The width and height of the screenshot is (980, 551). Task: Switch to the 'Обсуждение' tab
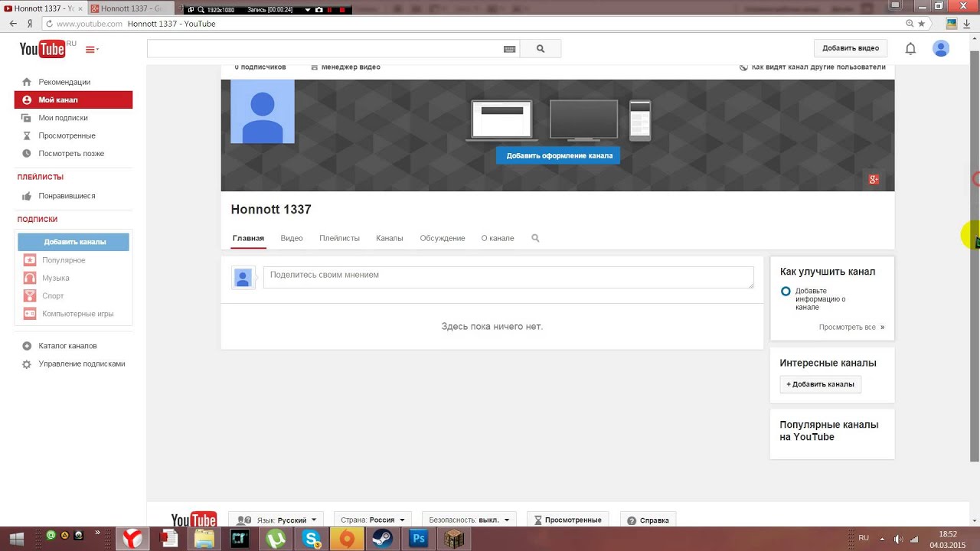[443, 238]
